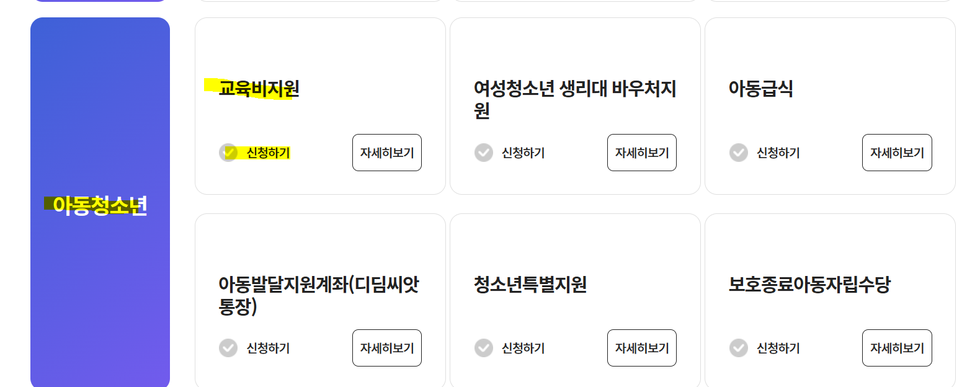
Task: Click the check icon beside 보호종료아동자립수당 신청하기
Action: point(739,347)
